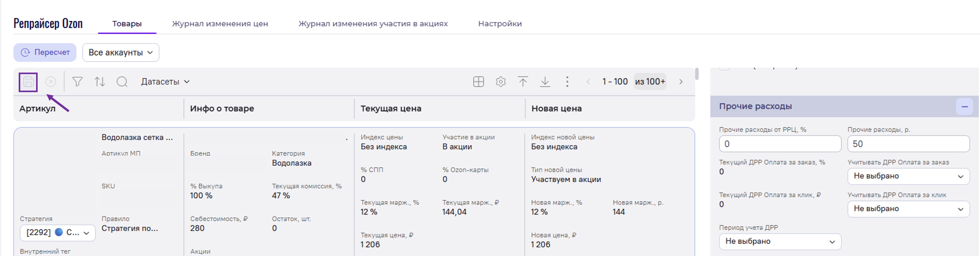Click the cancel changes circle-x icon
The width and height of the screenshot is (980, 256).
[51, 82]
